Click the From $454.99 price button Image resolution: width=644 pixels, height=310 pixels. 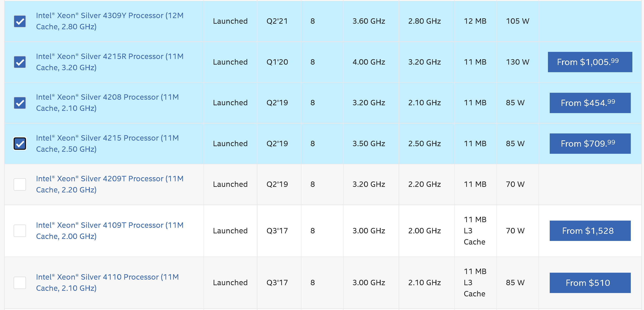[590, 103]
